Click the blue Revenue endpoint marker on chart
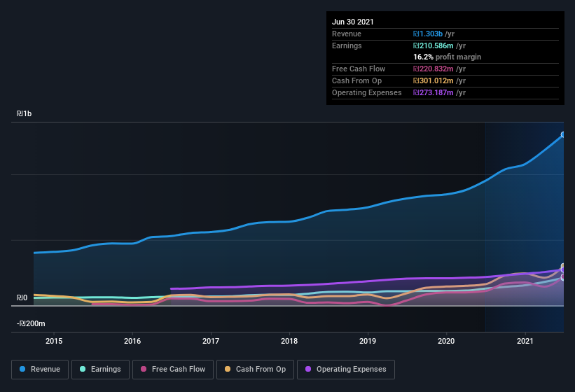The image size is (575, 392). click(562, 135)
